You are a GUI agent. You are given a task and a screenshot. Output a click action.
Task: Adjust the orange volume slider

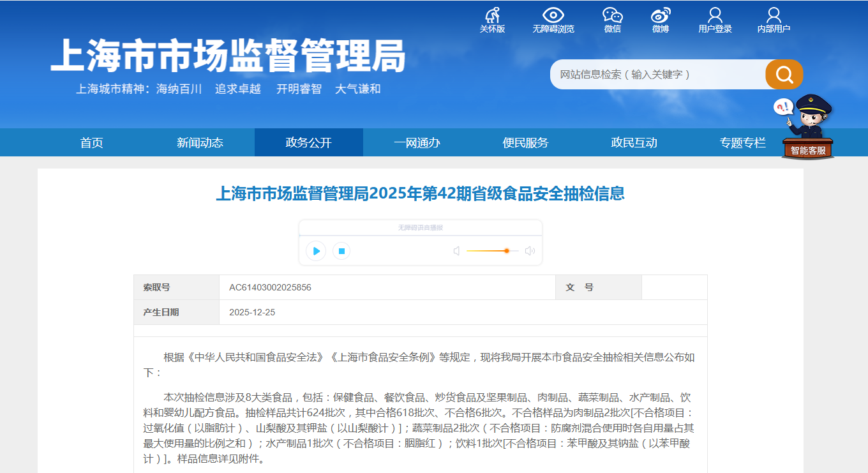pos(506,251)
